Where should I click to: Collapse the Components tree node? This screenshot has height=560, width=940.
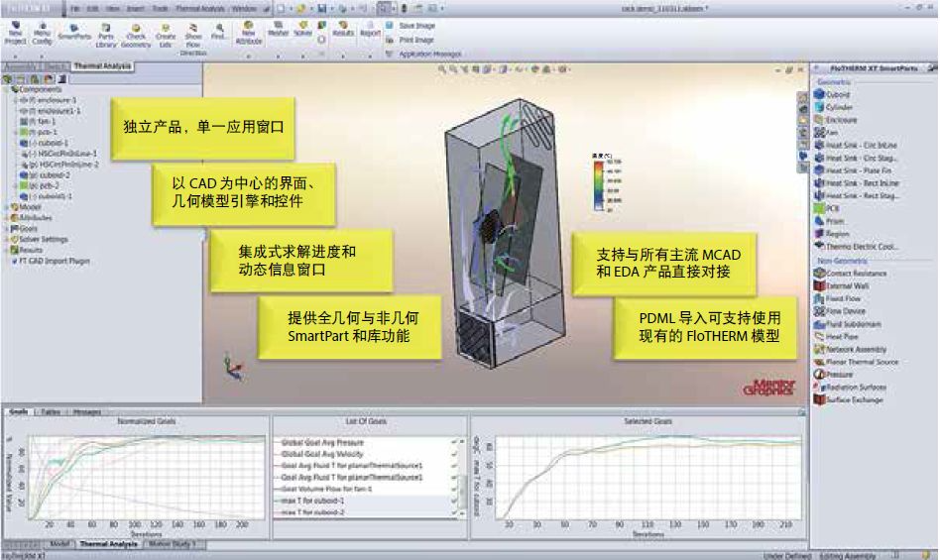coord(7,89)
